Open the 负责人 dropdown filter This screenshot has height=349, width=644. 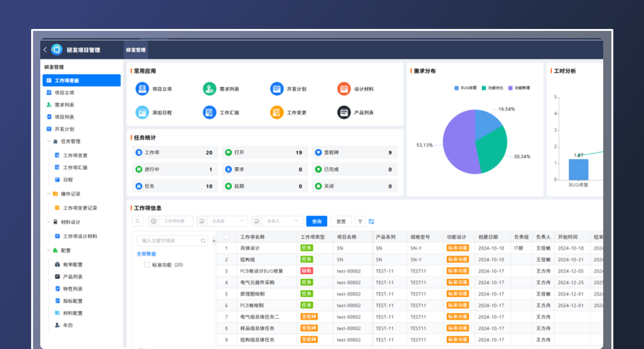click(x=282, y=221)
